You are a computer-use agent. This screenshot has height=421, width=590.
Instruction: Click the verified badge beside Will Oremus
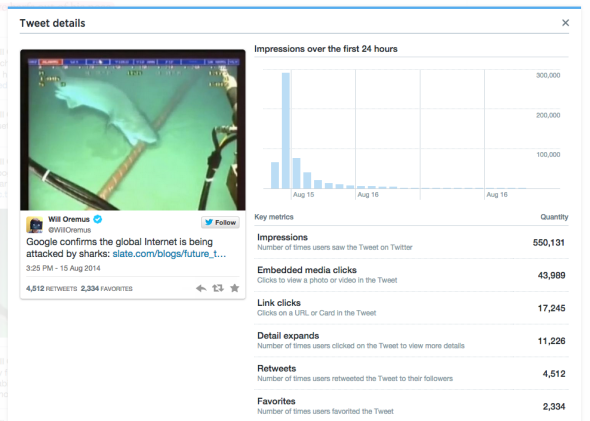[x=98, y=219]
